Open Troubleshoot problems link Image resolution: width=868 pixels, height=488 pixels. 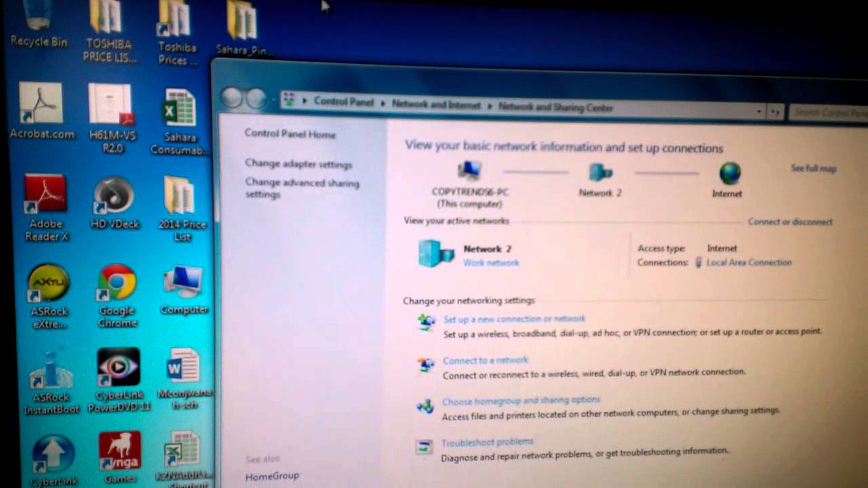pyautogui.click(x=487, y=443)
